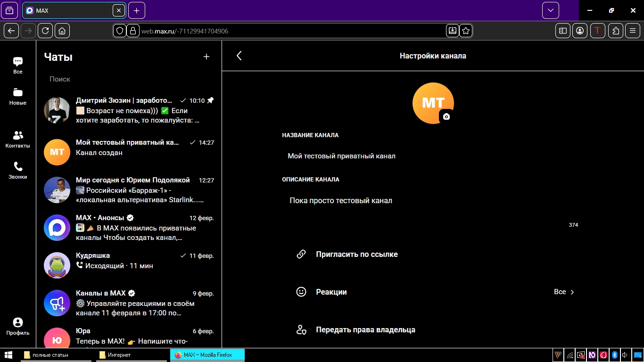Screen dimensions: 644x362
Task: Open Firefox application menu hamburger icon
Action: pos(633,31)
